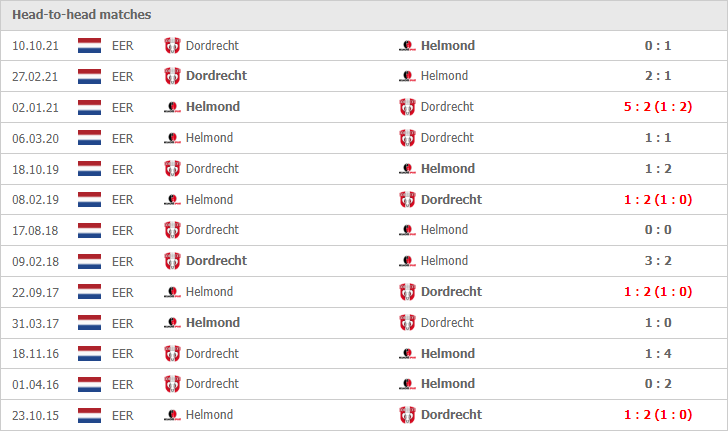Click Helmond logo in the 02.01.21 row

(172, 107)
